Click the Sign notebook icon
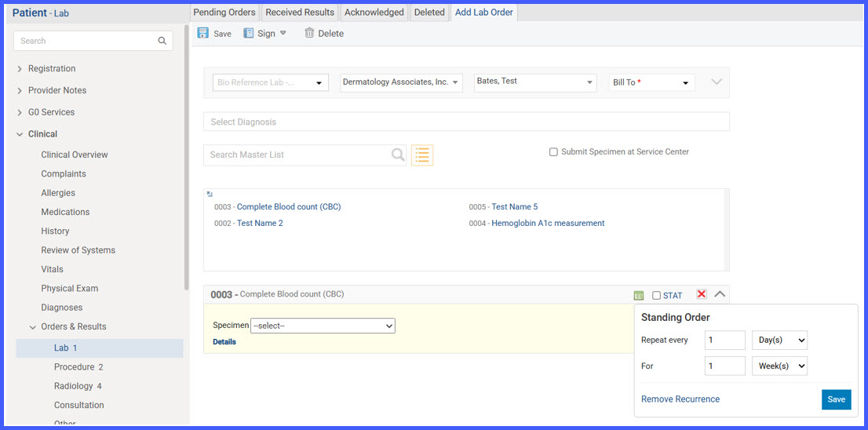 (249, 33)
